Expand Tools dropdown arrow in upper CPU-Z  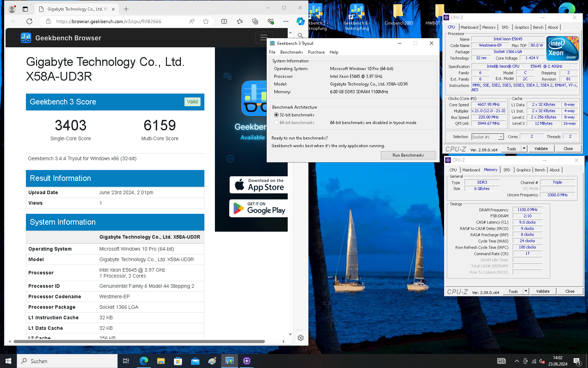pos(524,149)
